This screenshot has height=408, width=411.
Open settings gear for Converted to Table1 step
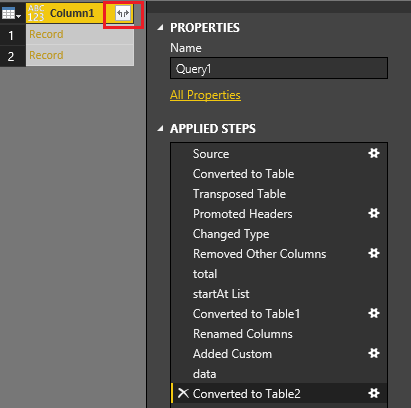click(374, 313)
